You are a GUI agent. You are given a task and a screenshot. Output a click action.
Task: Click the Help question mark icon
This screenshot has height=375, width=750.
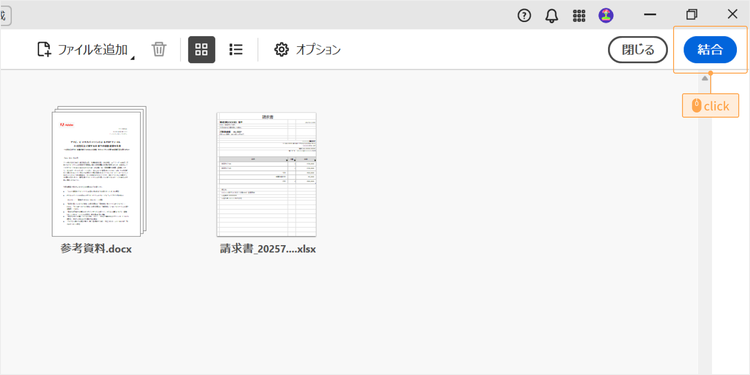click(524, 15)
